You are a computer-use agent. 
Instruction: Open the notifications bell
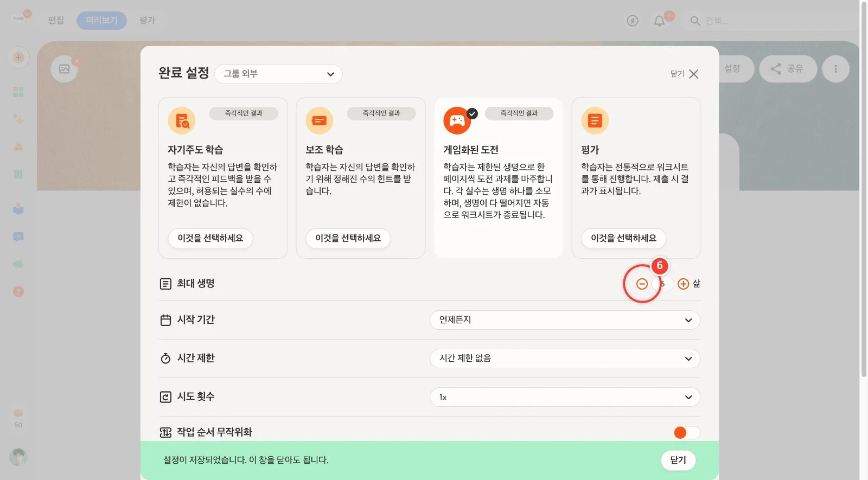point(659,21)
